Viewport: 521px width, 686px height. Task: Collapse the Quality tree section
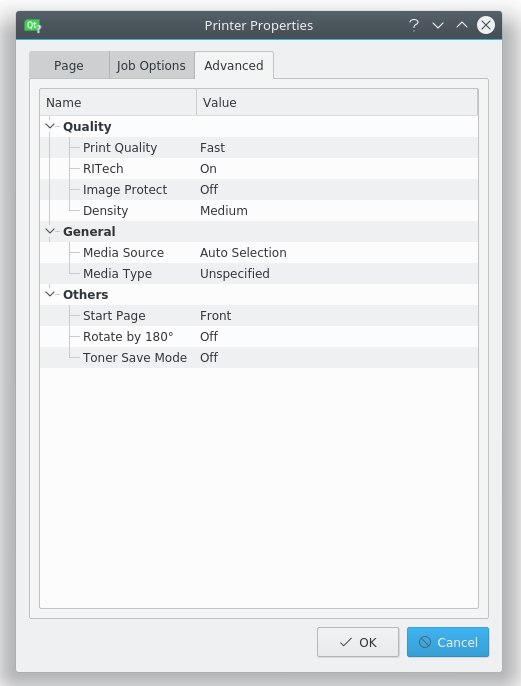click(50, 126)
